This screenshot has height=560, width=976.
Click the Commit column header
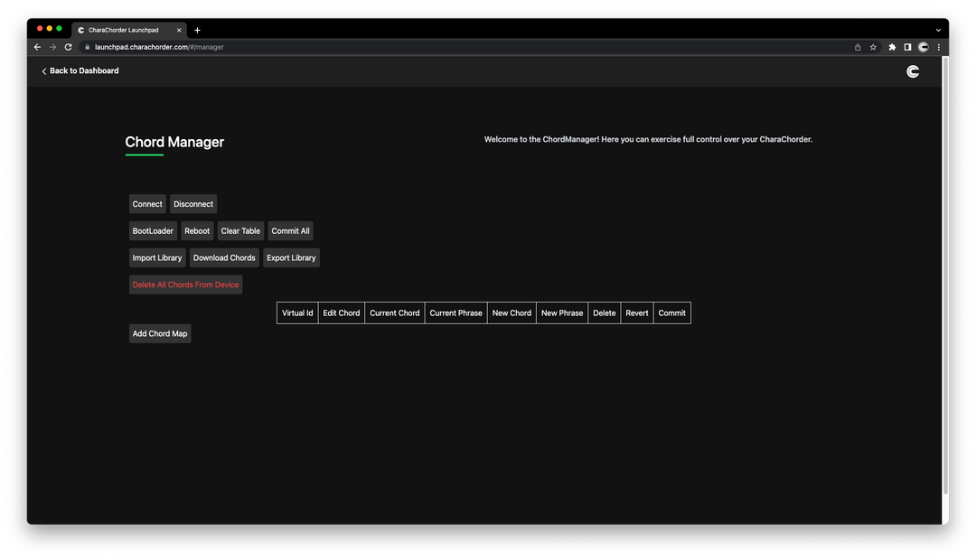(x=672, y=313)
